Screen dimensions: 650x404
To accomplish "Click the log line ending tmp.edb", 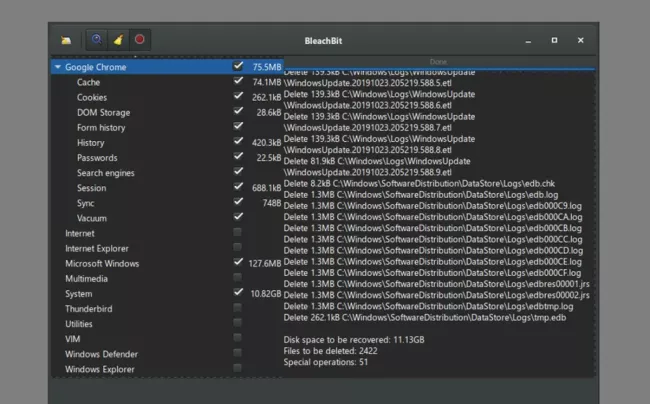I will click(425, 318).
